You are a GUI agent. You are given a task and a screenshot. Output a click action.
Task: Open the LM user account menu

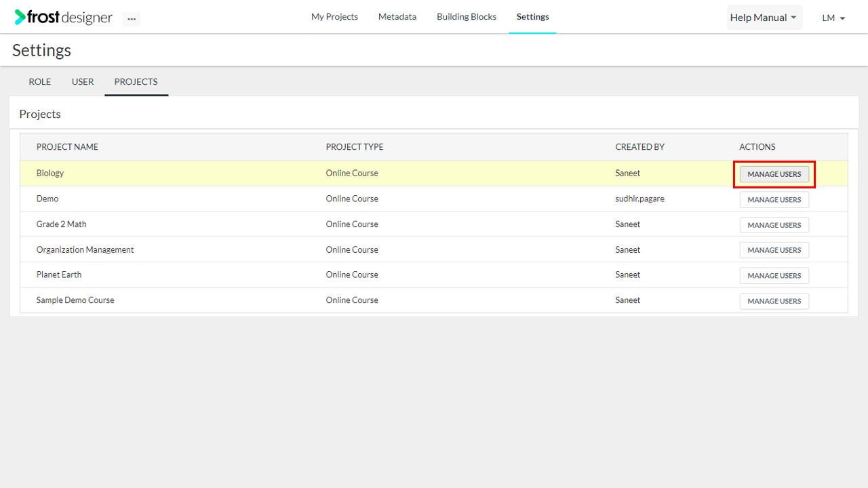833,18
